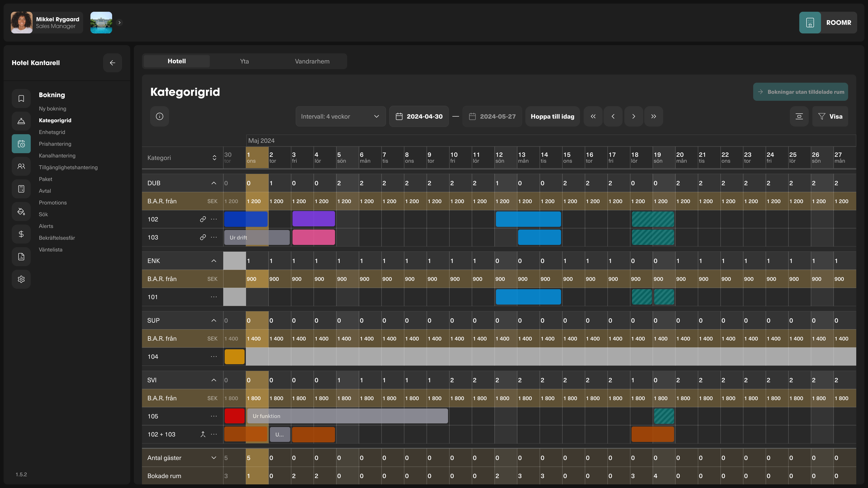Open settings via the gear icon

[x=21, y=279]
